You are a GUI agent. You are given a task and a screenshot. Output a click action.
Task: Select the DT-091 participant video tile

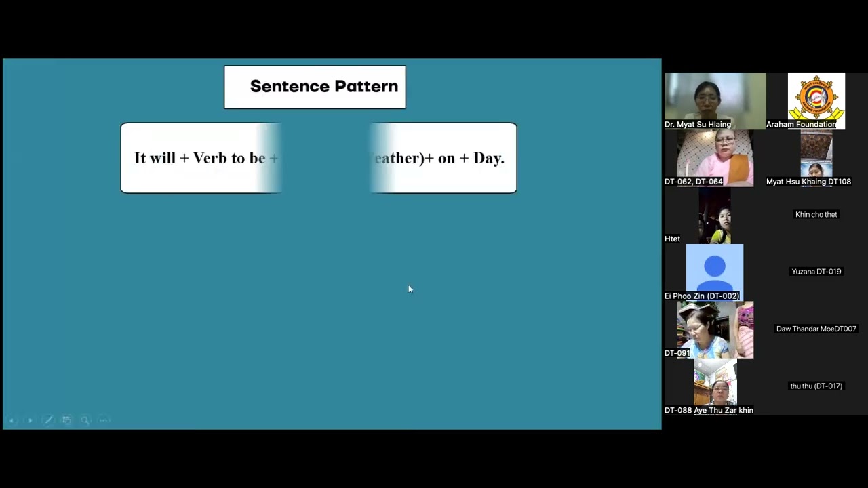(715, 329)
